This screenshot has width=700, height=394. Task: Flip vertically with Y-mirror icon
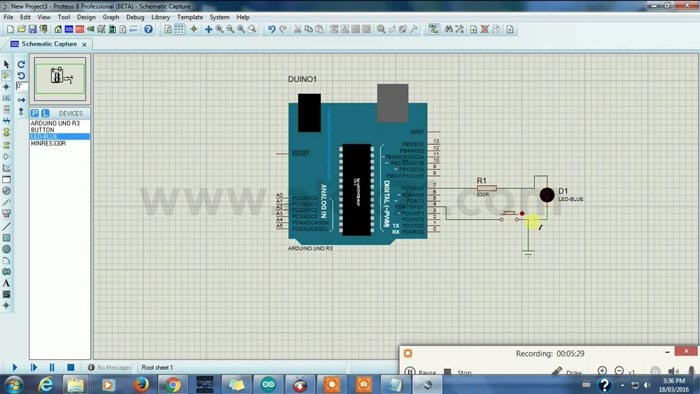21,112
